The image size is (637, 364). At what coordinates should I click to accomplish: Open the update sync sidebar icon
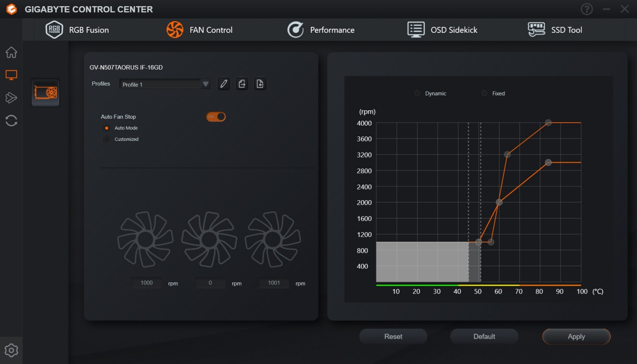click(x=11, y=121)
